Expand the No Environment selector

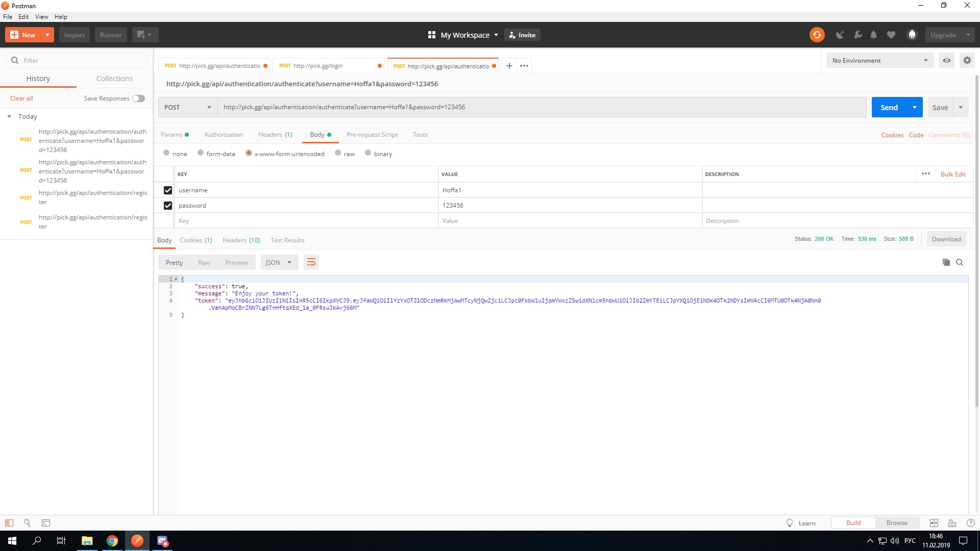(880, 60)
